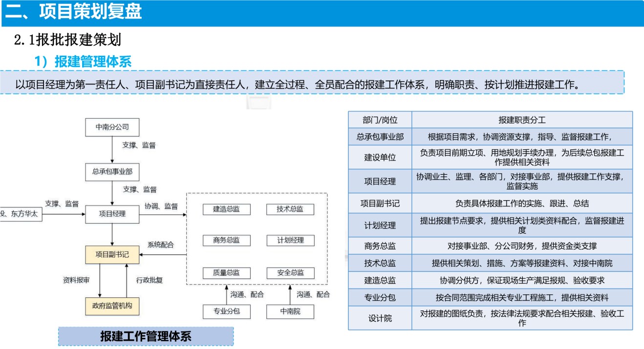644x349 pixels.
Task: Click the 中南院 box in flowchart
Action: 290,311
